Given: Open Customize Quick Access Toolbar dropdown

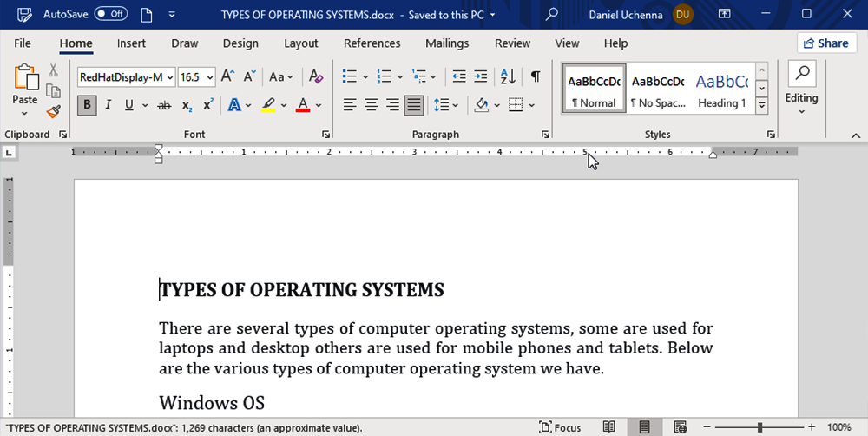Looking at the screenshot, I should coord(172,15).
